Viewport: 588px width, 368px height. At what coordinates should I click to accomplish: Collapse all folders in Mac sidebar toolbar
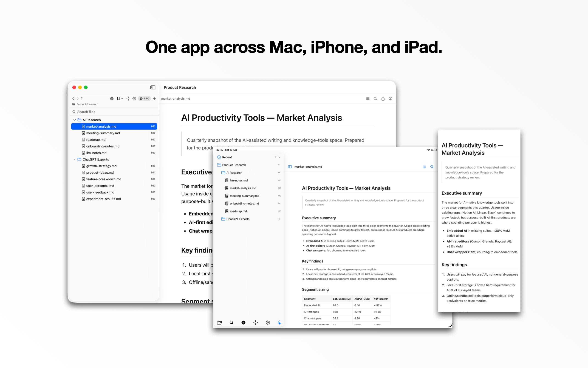[x=128, y=99]
